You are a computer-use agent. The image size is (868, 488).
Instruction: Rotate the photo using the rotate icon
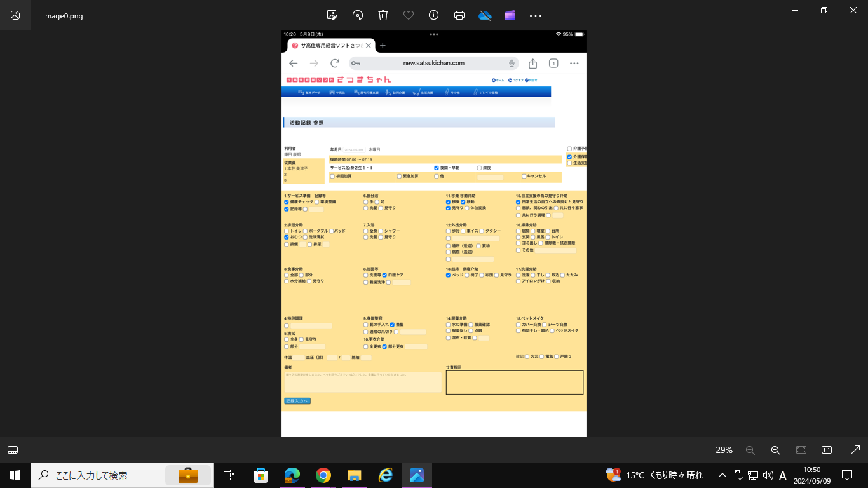[x=358, y=15]
